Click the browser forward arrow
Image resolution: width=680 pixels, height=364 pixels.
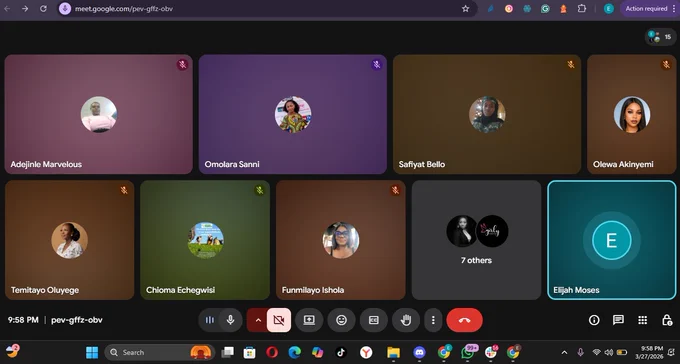(25, 8)
